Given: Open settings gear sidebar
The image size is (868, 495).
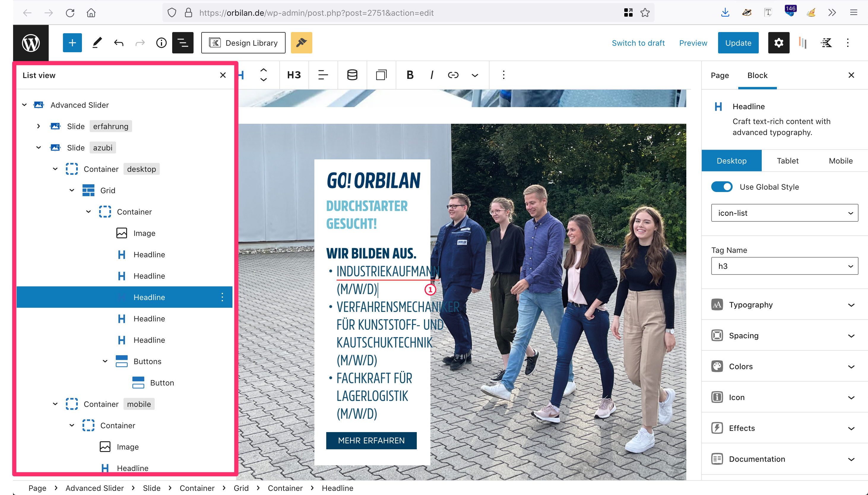Looking at the screenshot, I should point(779,43).
